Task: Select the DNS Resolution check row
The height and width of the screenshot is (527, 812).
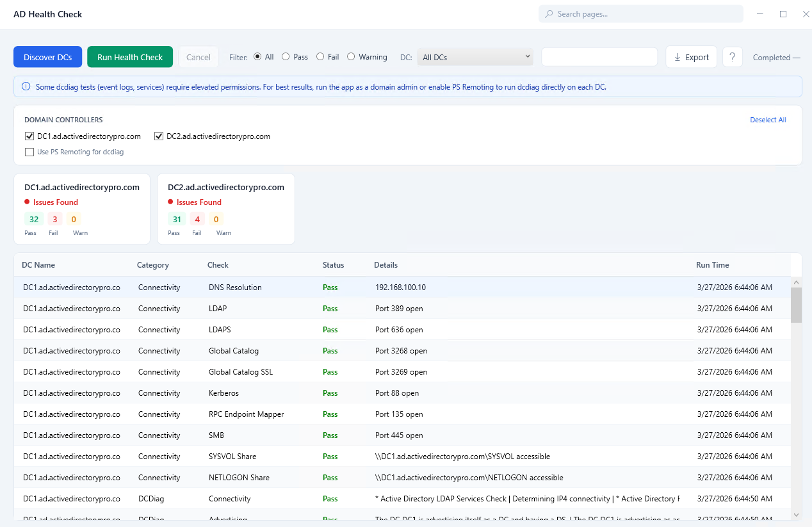Action: click(x=402, y=287)
